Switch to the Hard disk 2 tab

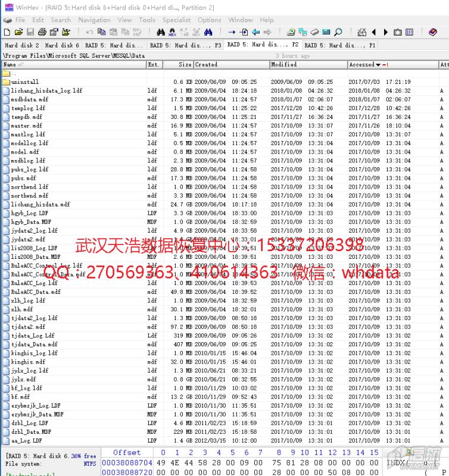[x=21, y=45]
